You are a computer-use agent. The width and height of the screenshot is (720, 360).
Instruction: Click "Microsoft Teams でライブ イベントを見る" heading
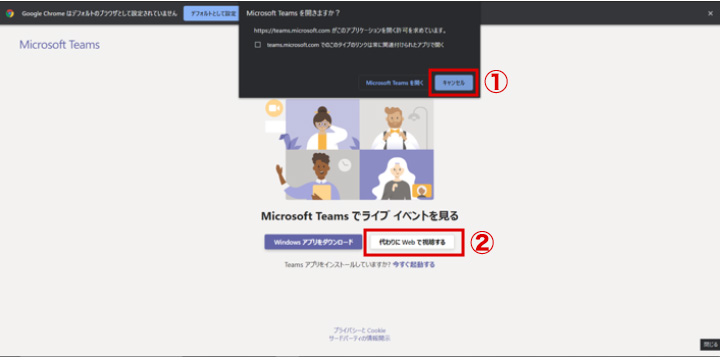coord(360,216)
